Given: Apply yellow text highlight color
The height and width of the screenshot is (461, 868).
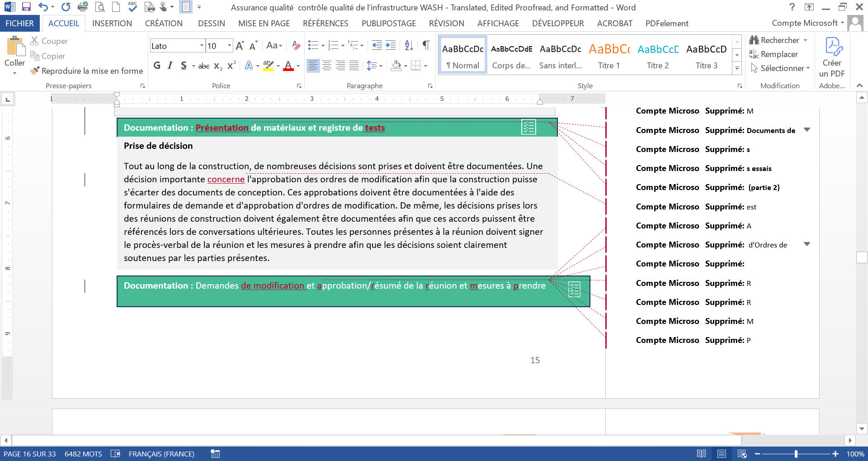Looking at the screenshot, I should (269, 66).
